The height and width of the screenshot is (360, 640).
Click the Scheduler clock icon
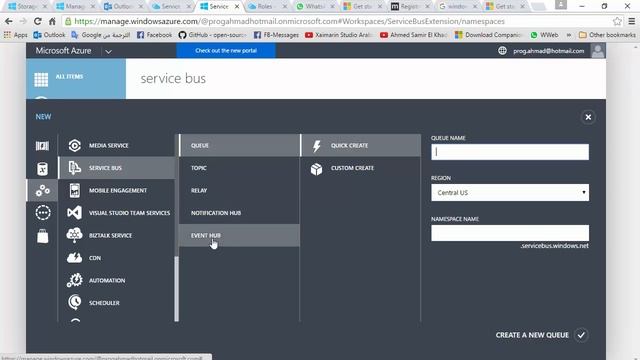point(75,302)
